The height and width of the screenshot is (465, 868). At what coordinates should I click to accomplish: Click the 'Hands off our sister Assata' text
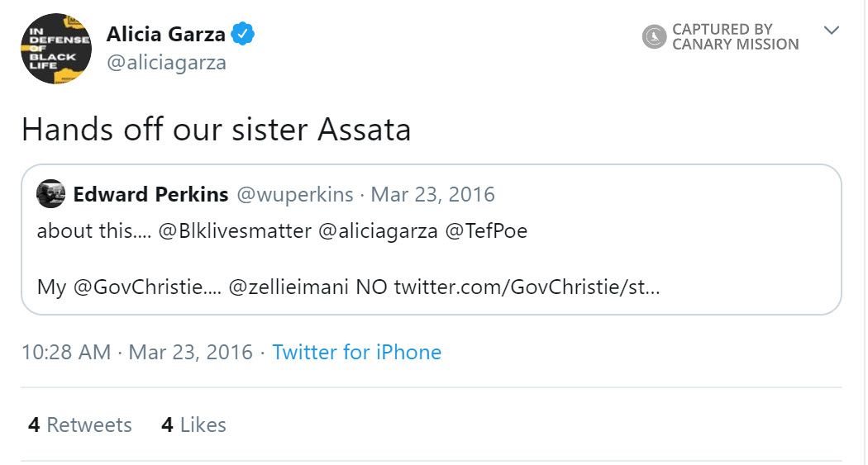pos(216,130)
